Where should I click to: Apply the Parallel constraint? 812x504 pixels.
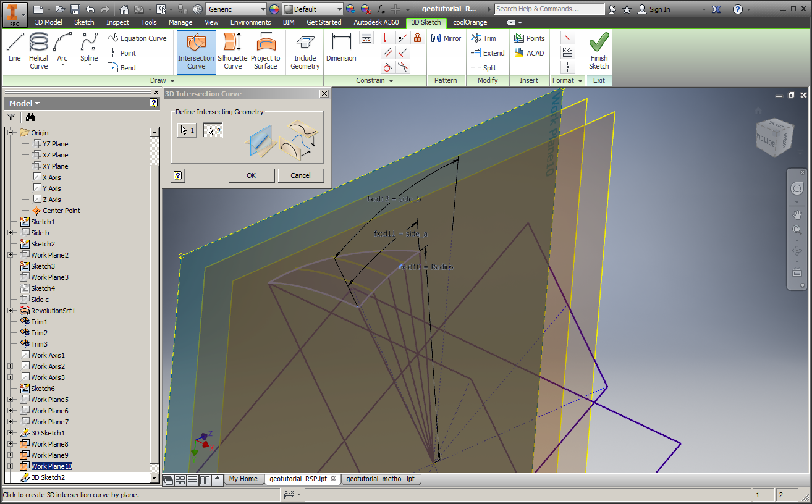coord(387,53)
